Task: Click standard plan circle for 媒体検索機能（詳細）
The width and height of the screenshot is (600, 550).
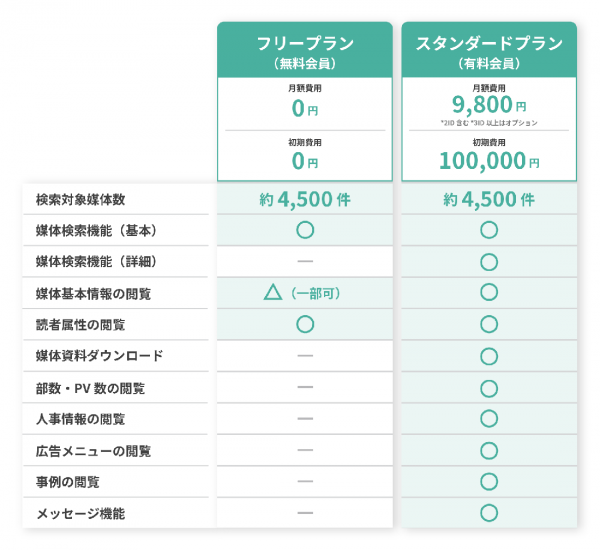Action: coord(489,262)
